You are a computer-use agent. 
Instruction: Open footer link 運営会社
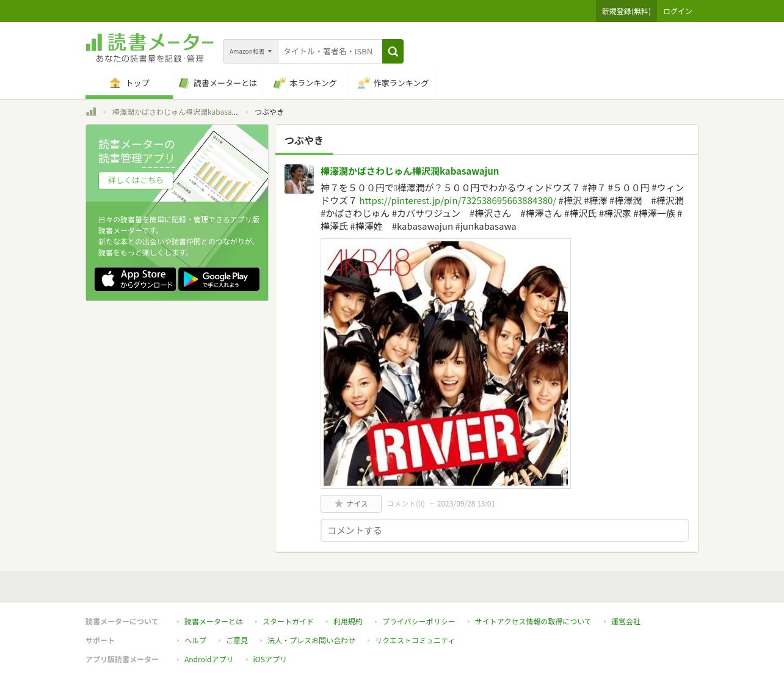click(x=626, y=621)
